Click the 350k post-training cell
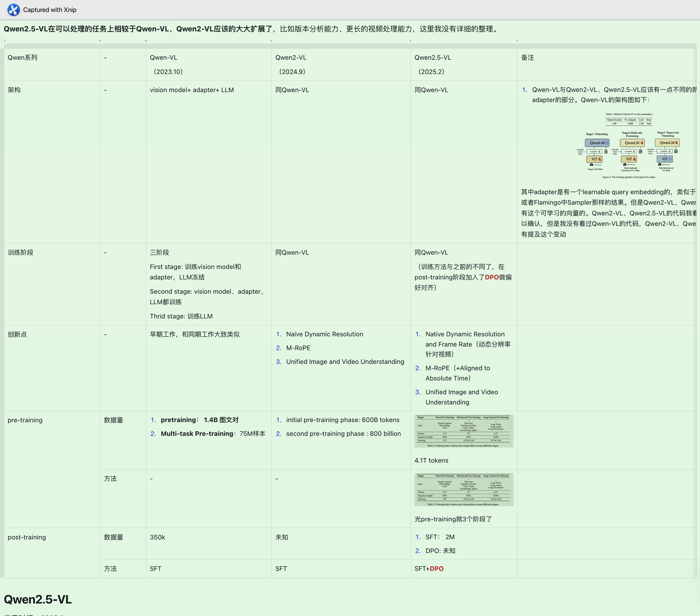700x616 pixels. 157,537
